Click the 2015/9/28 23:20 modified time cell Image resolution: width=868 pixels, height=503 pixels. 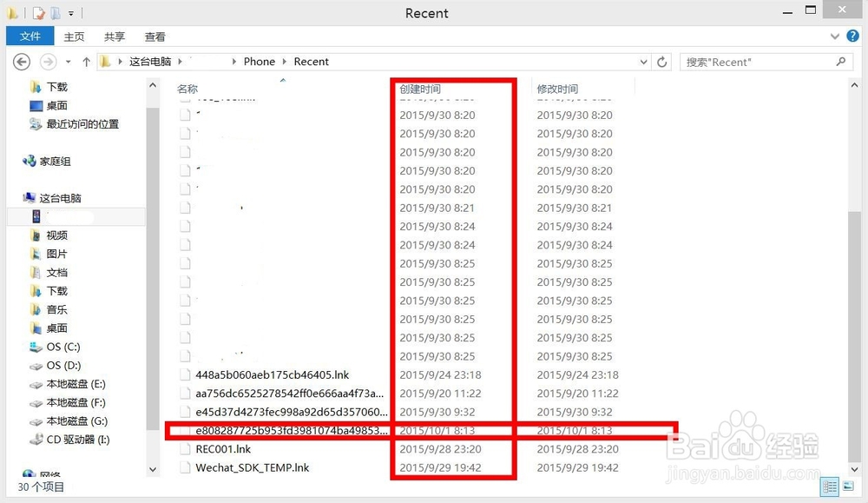(578, 449)
